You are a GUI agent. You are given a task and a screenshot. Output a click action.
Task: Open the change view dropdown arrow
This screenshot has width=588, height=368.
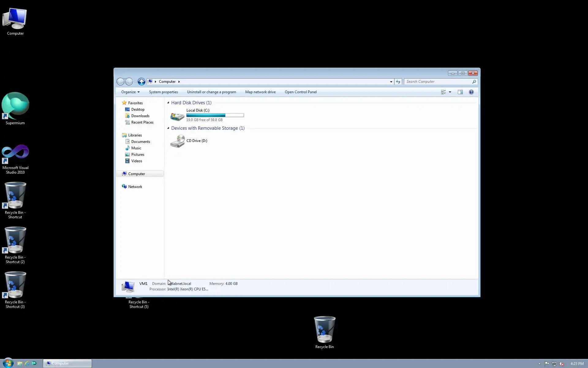450,92
